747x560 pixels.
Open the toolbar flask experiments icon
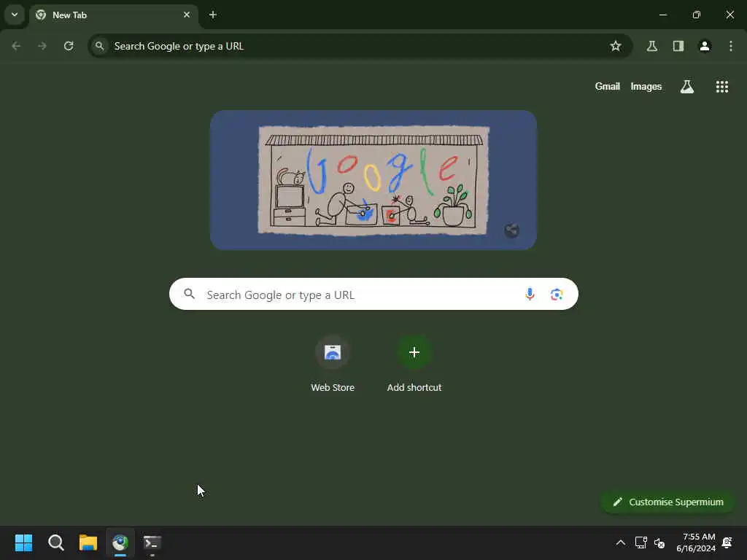click(x=651, y=46)
